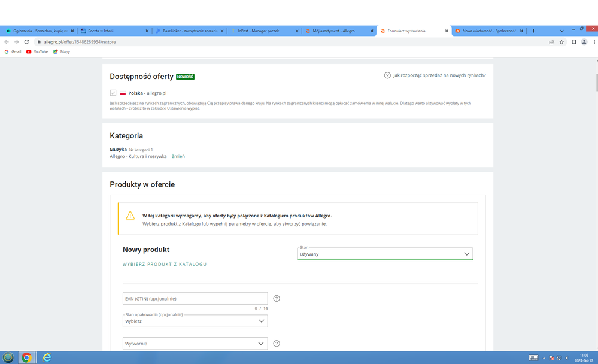
Task: Open Chrome from the taskbar
Action: click(26, 357)
